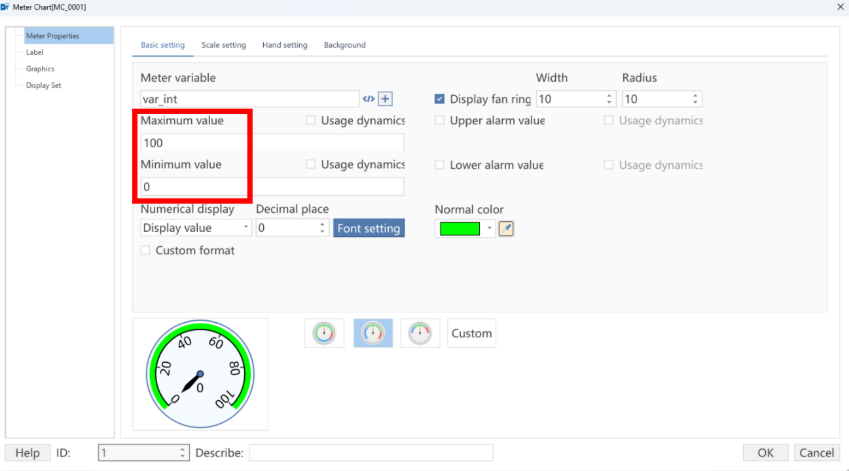Click the Decimal place spinner arrows
The image size is (849, 471).
322,228
